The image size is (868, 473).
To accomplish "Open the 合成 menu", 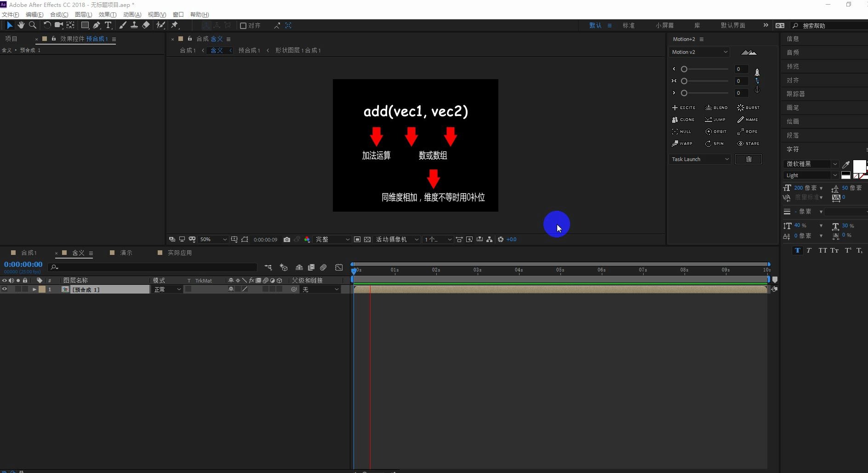I will click(59, 15).
